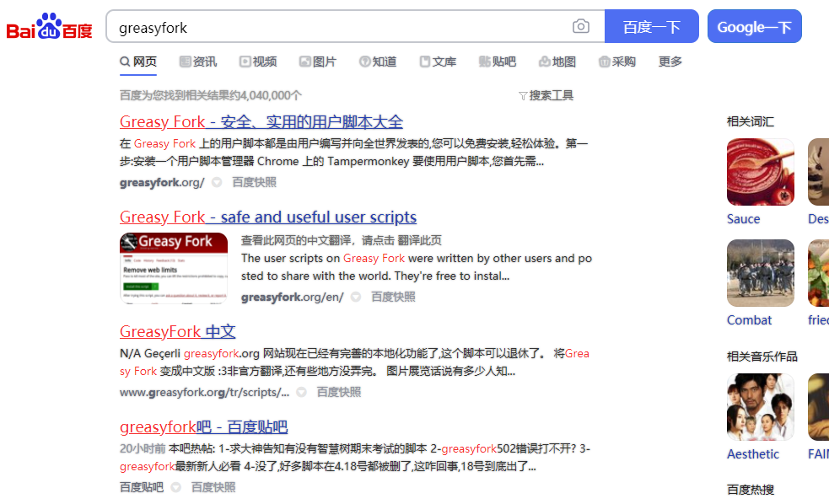Go to the 知道 tab

point(378,62)
